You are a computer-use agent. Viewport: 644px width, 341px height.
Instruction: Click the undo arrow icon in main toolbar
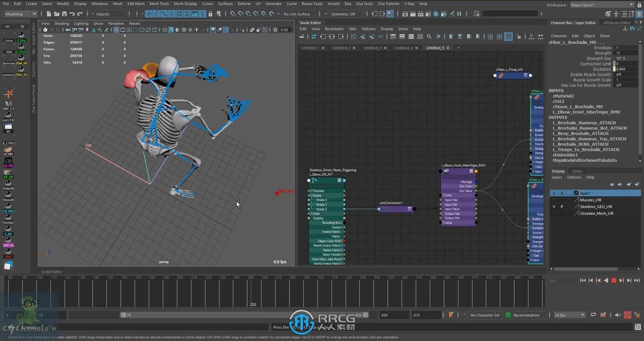[x=72, y=14]
